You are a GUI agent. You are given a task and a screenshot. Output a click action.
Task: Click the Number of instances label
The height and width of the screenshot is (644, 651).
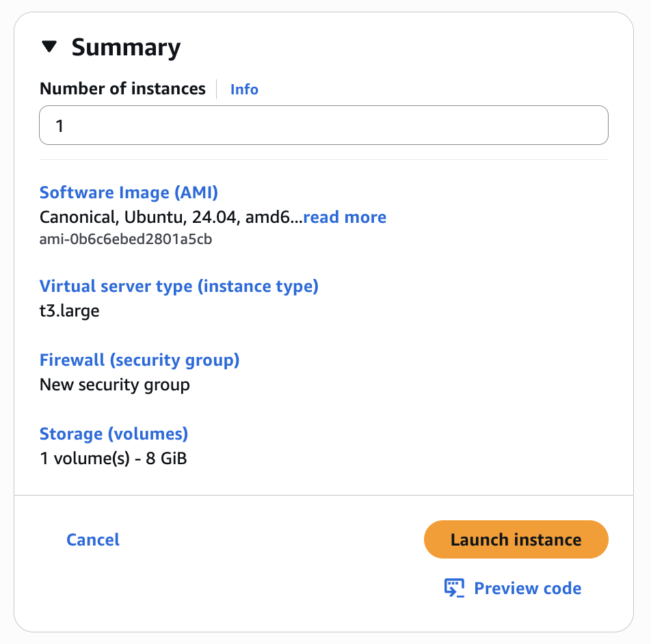(x=122, y=89)
